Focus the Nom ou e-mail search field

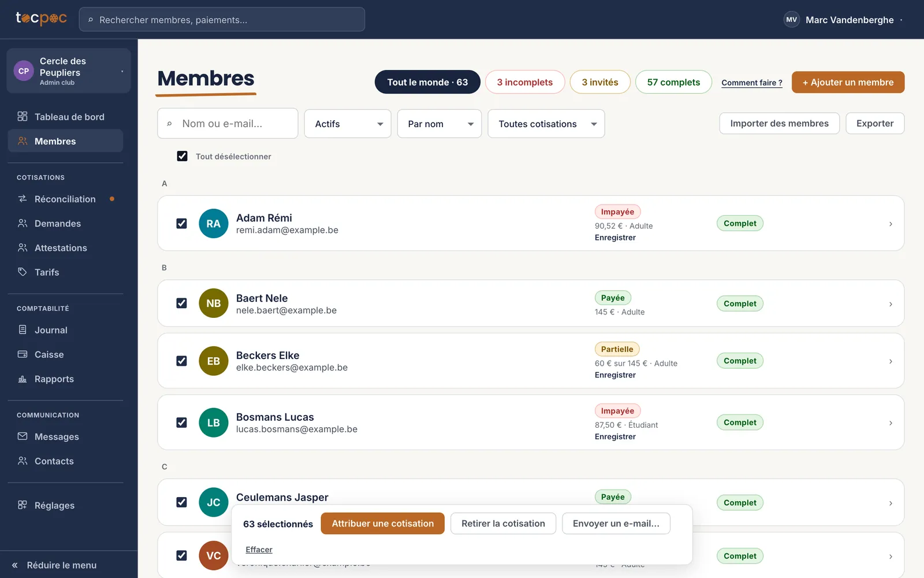228,124
